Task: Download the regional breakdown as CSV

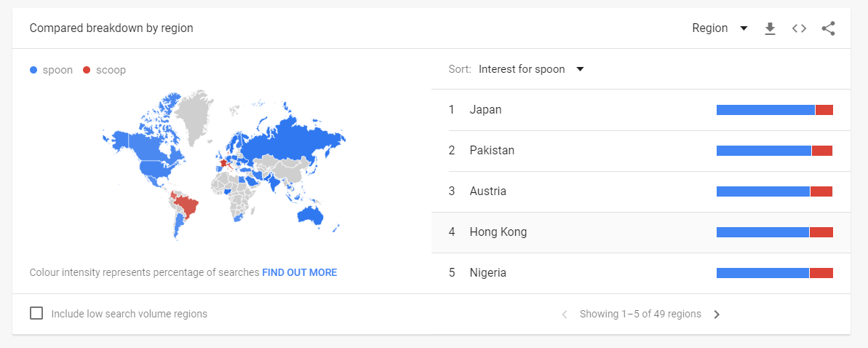Action: tap(770, 29)
